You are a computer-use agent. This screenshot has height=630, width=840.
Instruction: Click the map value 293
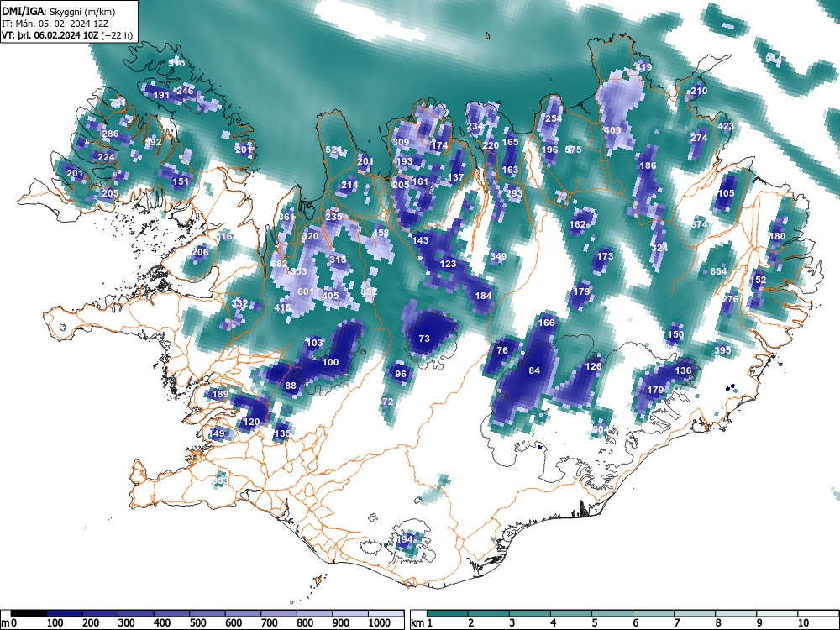tap(514, 193)
